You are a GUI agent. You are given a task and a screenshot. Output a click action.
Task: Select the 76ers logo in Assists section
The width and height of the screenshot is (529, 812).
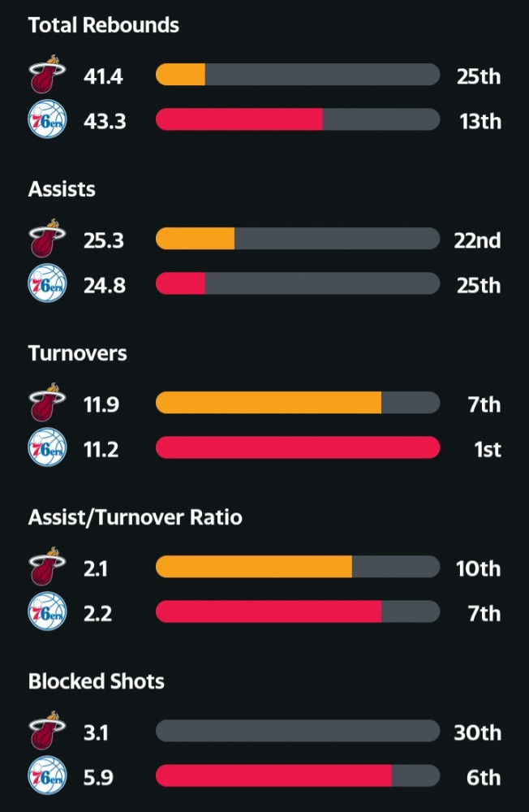[47, 283]
